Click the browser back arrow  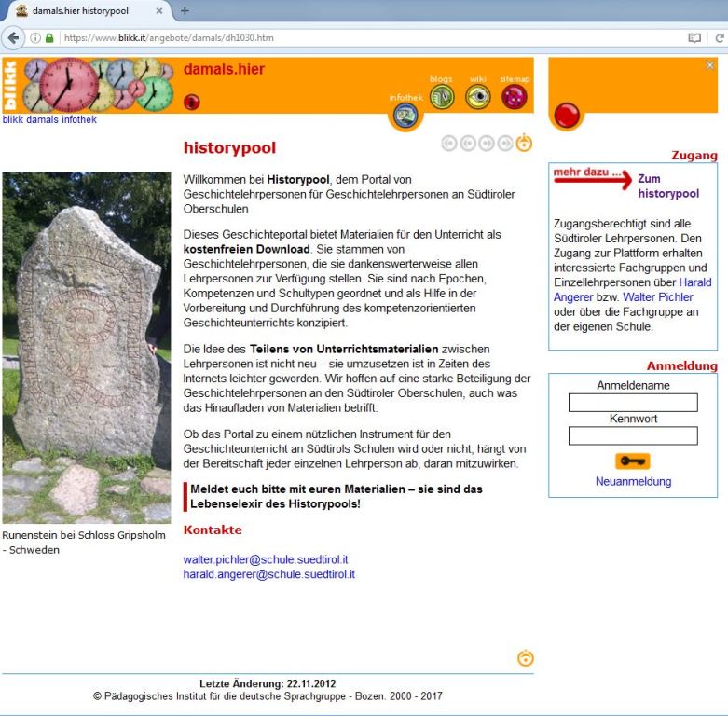[x=13, y=38]
